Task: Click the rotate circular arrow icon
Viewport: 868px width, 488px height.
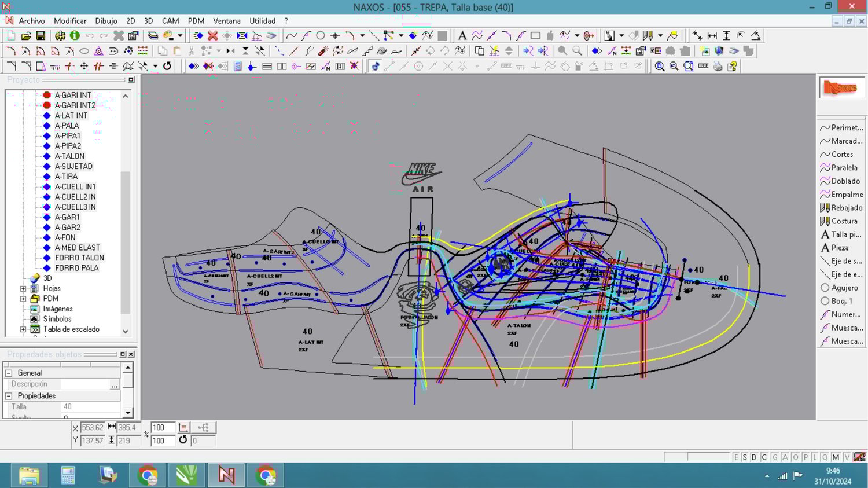Action: pos(167,67)
